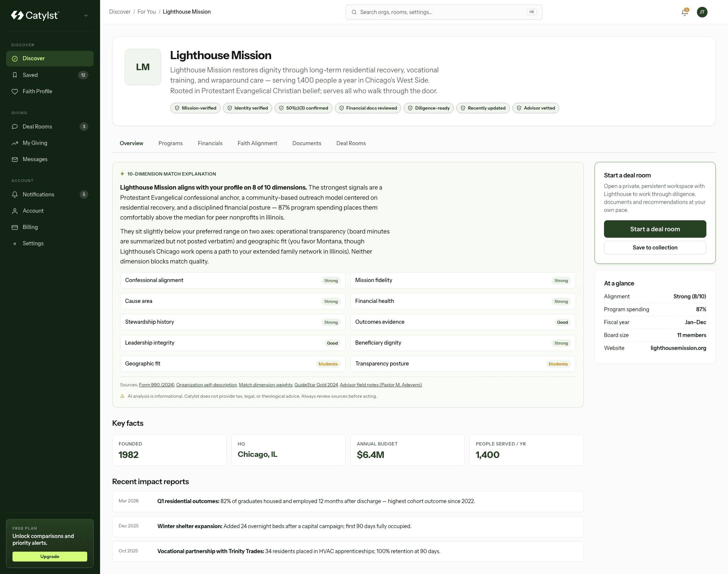Viewport: 728px width, 574px height.
Task: Click the Confessional alignment dimension row
Action: pos(233,281)
